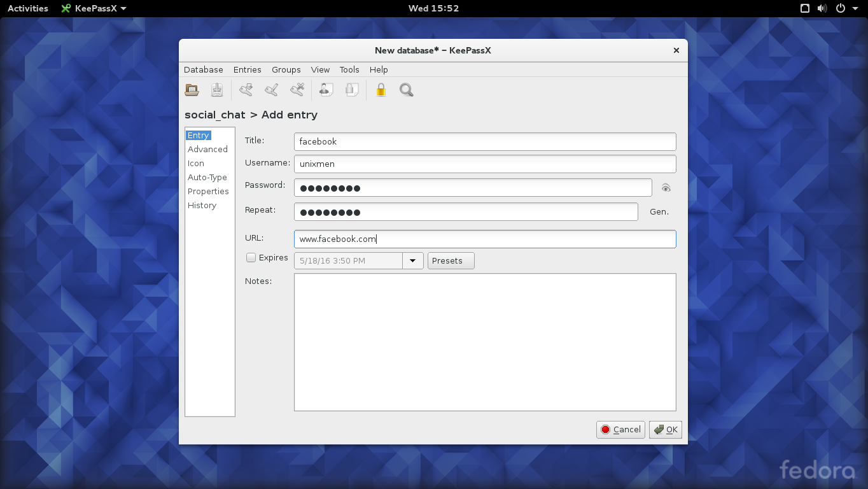Click the expiry date field
The width and height of the screenshot is (868, 489).
(348, 261)
